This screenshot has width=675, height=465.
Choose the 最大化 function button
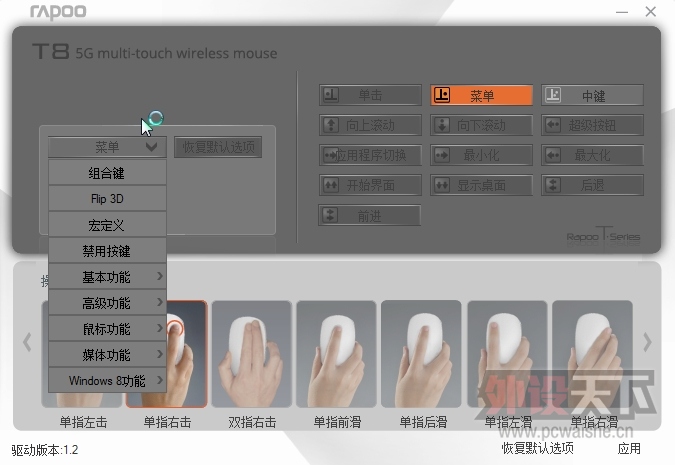pos(592,155)
